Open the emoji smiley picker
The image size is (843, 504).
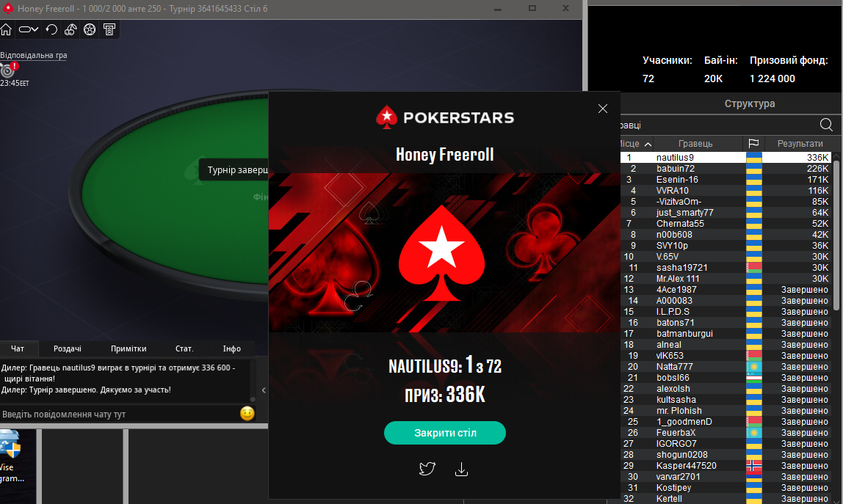[x=247, y=413]
